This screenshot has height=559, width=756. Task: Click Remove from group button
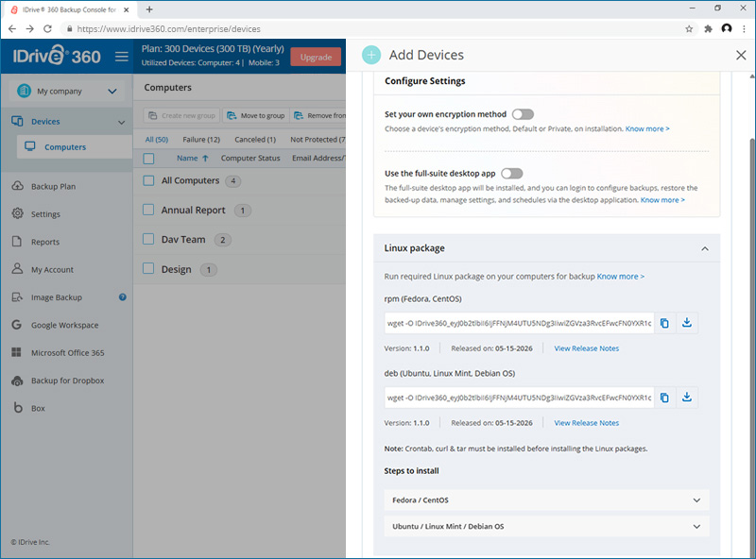[x=318, y=115]
